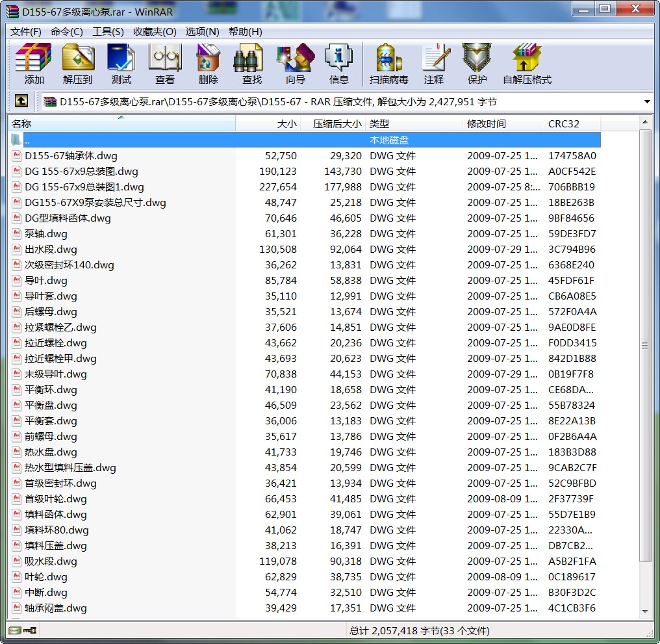The height and width of the screenshot is (644, 660).
Task: Sort by the CRC32 column header
Action: click(x=572, y=123)
